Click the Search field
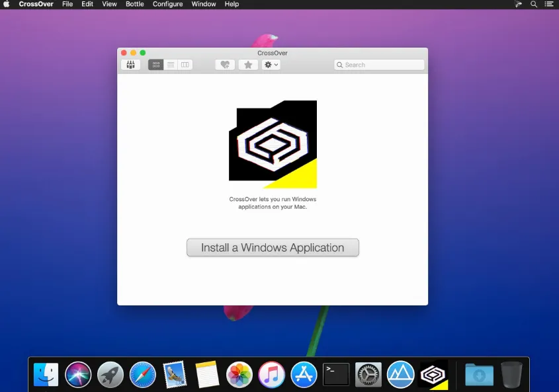The image size is (559, 392). 379,65
